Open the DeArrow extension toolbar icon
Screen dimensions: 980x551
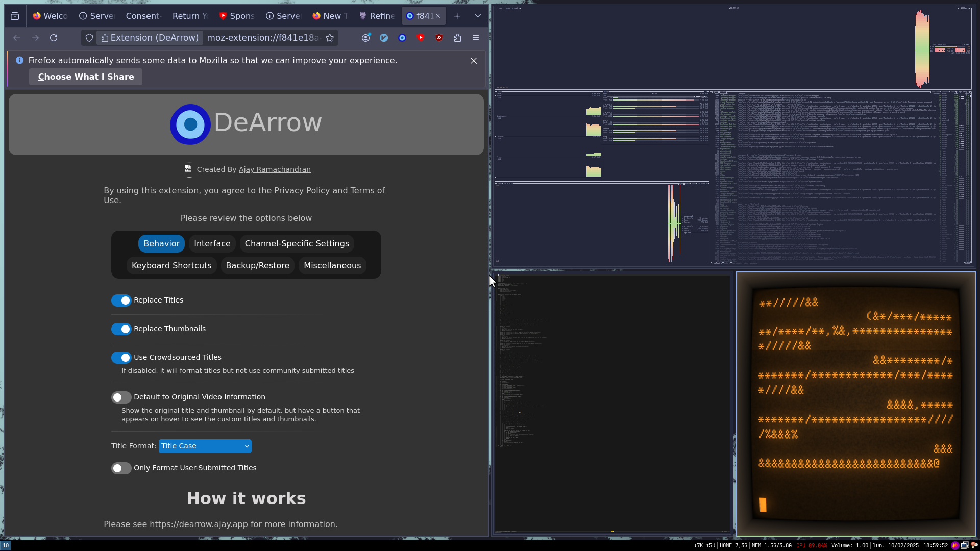(402, 38)
